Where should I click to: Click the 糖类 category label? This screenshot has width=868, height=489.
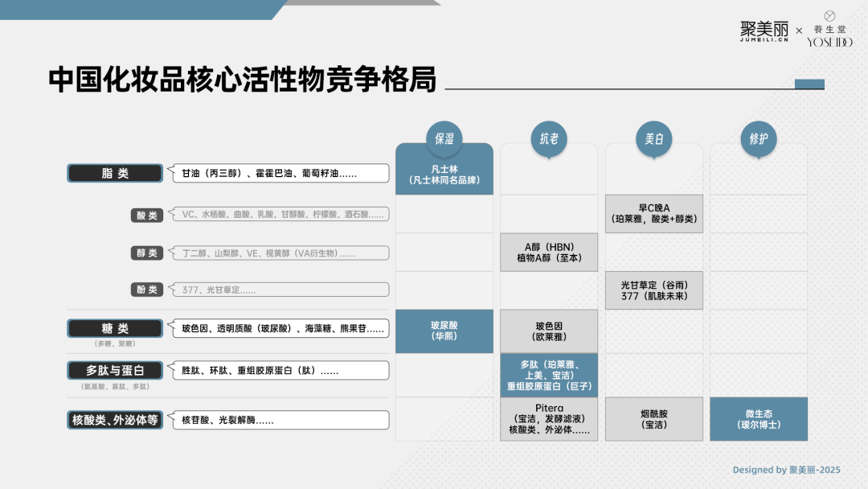point(115,328)
